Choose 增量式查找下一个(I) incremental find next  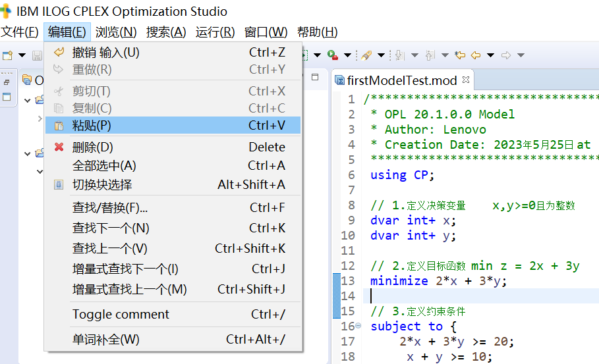[x=173, y=269]
